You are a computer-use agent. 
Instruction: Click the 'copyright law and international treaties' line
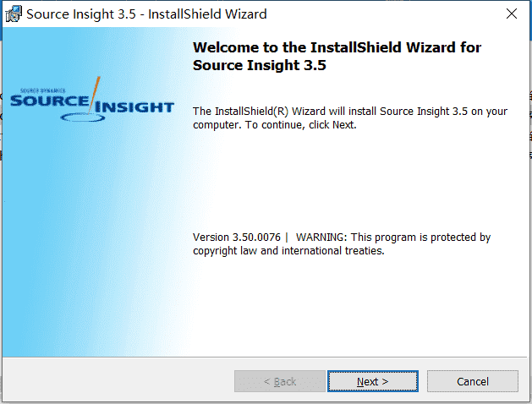pos(288,251)
